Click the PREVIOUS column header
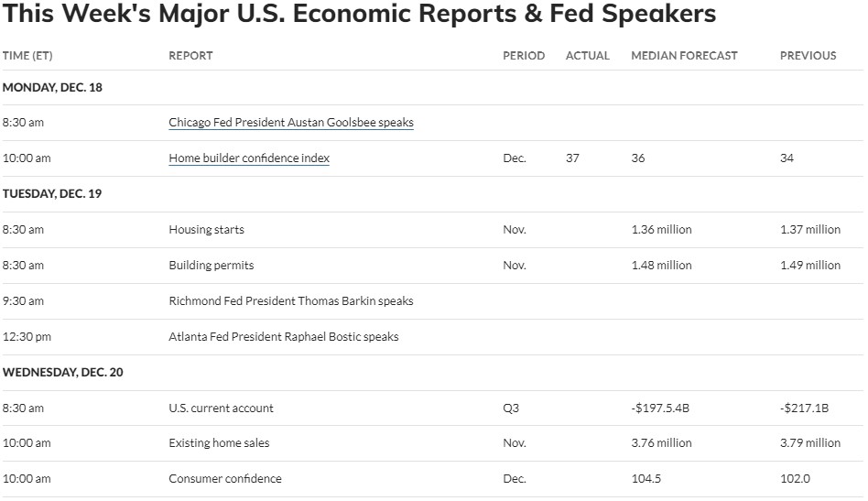868x501 pixels. (808, 56)
